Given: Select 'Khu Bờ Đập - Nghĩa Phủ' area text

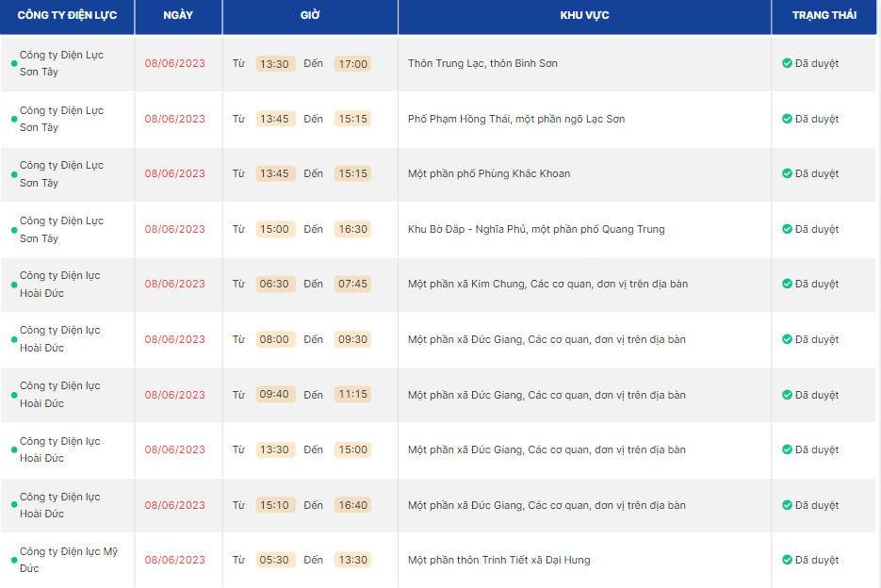Looking at the screenshot, I should (x=465, y=229).
